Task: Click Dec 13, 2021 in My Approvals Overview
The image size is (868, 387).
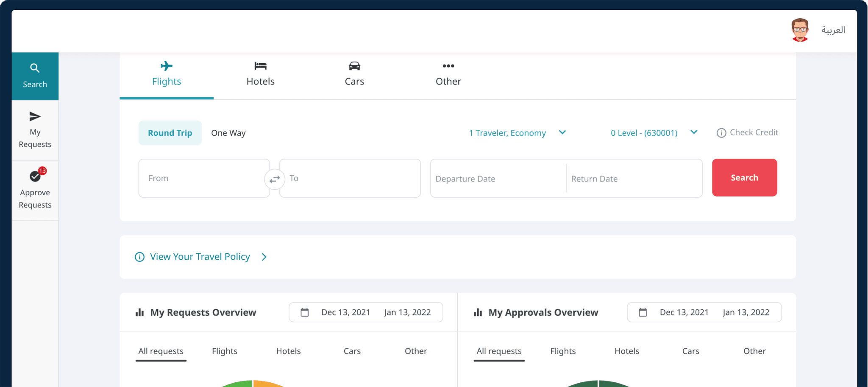Action: [x=684, y=312]
